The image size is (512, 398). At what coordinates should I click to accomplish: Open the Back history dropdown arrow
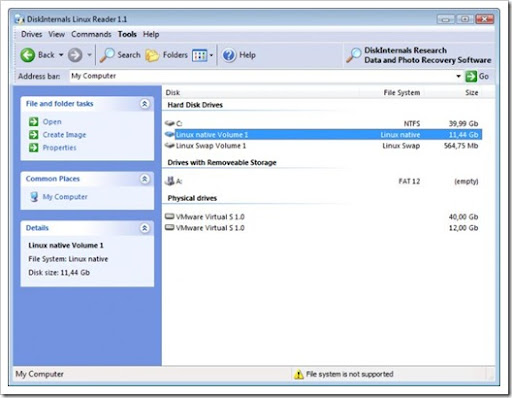61,55
